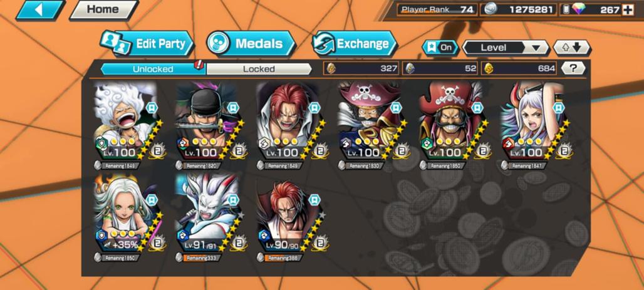
Task: Switch to the Locked tab
Action: 259,69
